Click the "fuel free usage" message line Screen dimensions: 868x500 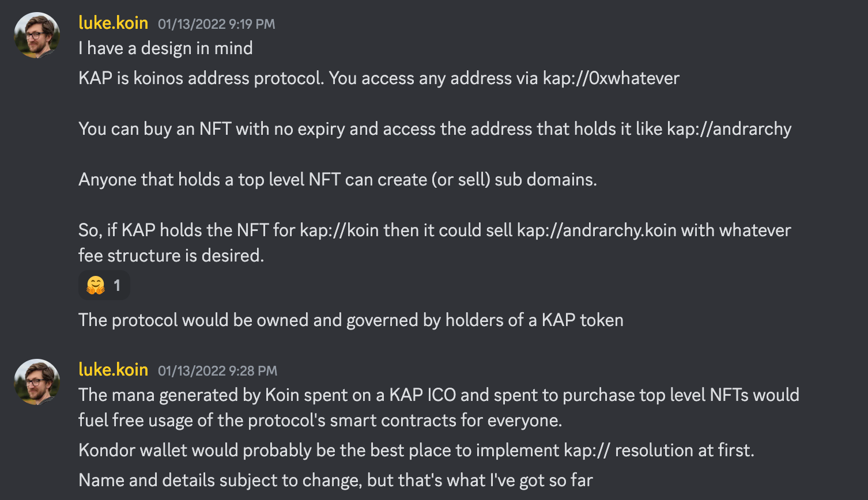pyautogui.click(x=320, y=421)
